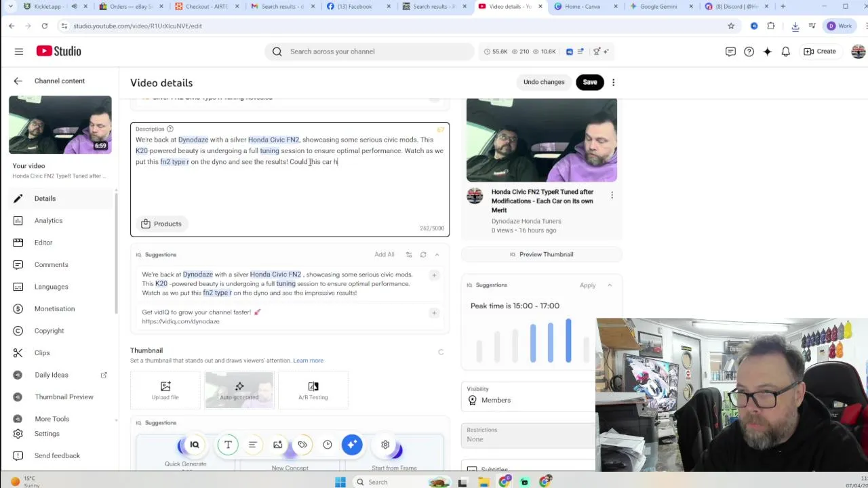
Task: Open the Monetisation section
Action: (54, 308)
